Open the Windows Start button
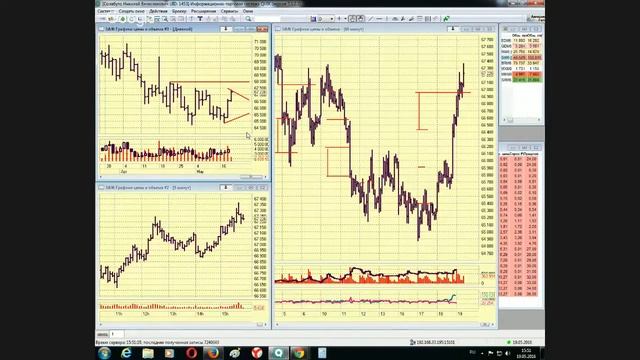 coord(104,353)
